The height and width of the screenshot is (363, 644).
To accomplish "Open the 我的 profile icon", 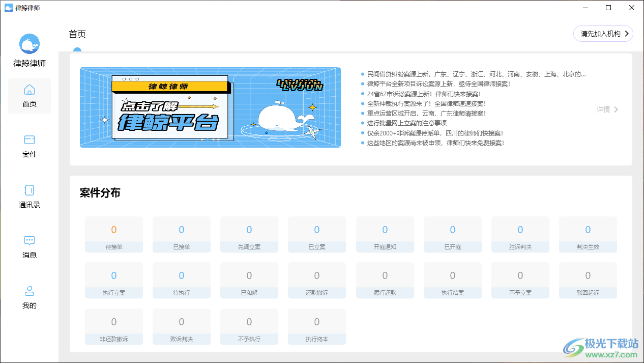I will [29, 297].
